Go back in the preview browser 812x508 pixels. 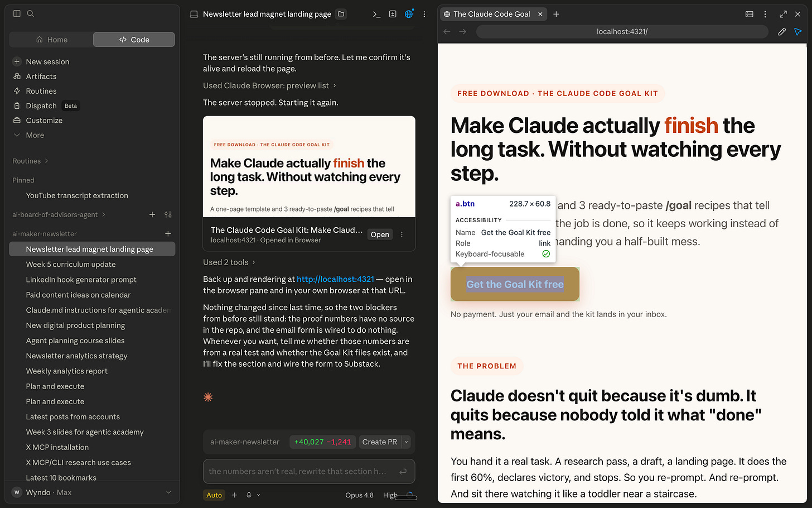click(447, 32)
